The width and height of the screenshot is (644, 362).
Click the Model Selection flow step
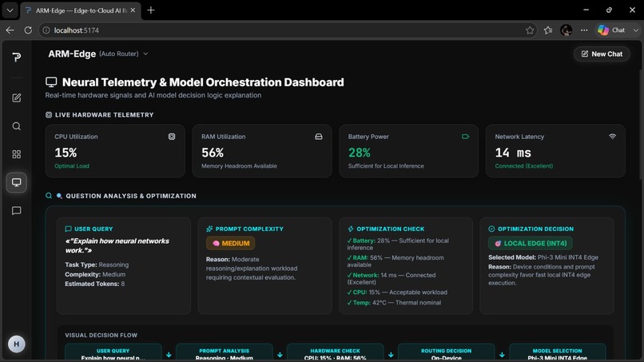[558, 353]
